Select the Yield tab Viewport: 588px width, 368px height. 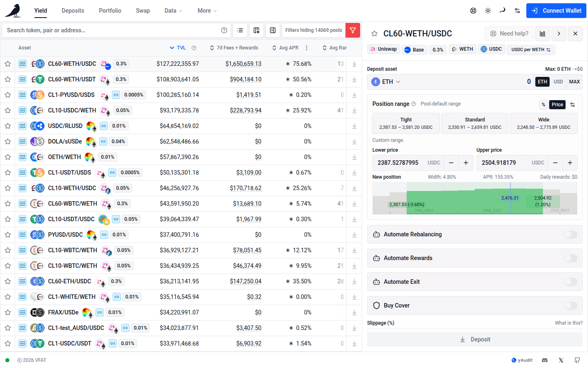coord(40,11)
